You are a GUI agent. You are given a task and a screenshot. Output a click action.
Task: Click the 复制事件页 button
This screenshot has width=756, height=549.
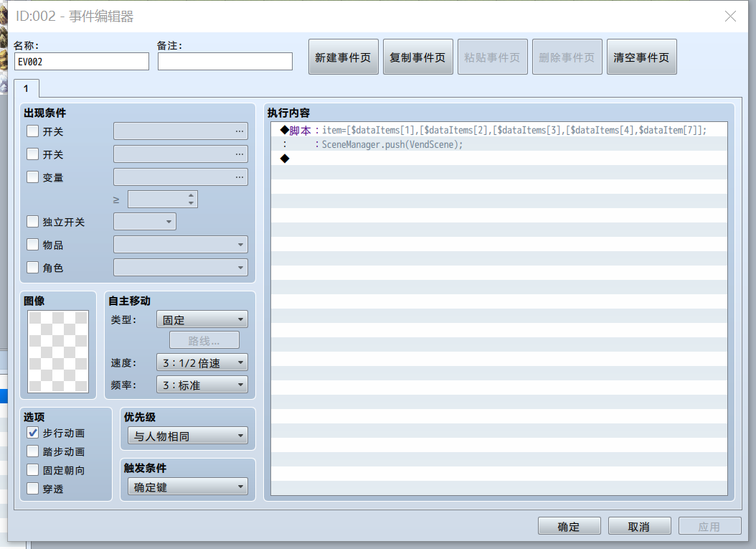coord(417,57)
